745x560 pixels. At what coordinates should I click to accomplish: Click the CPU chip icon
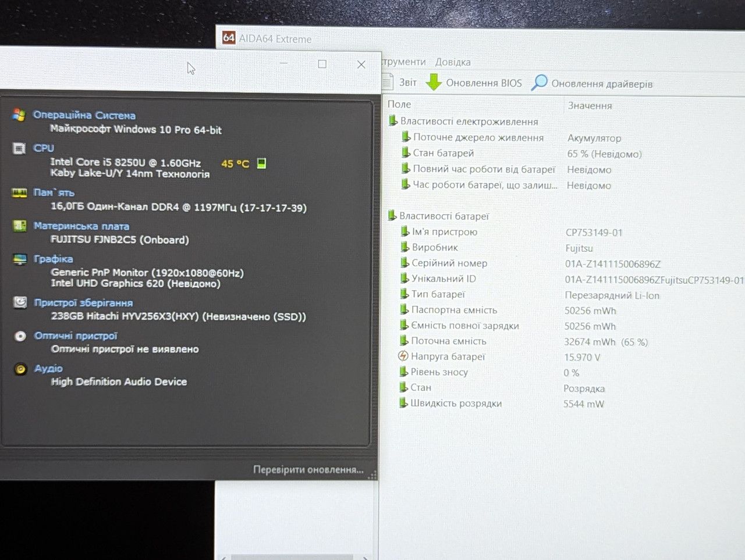(x=19, y=148)
